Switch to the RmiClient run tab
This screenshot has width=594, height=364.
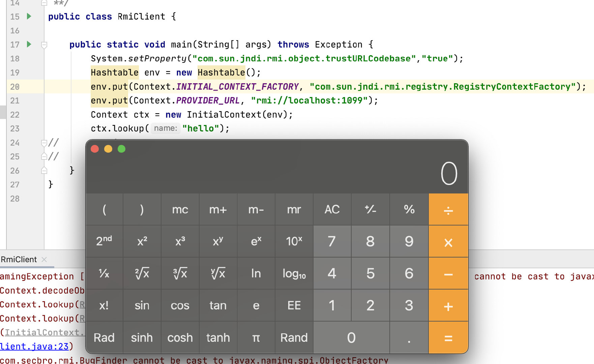[19, 260]
